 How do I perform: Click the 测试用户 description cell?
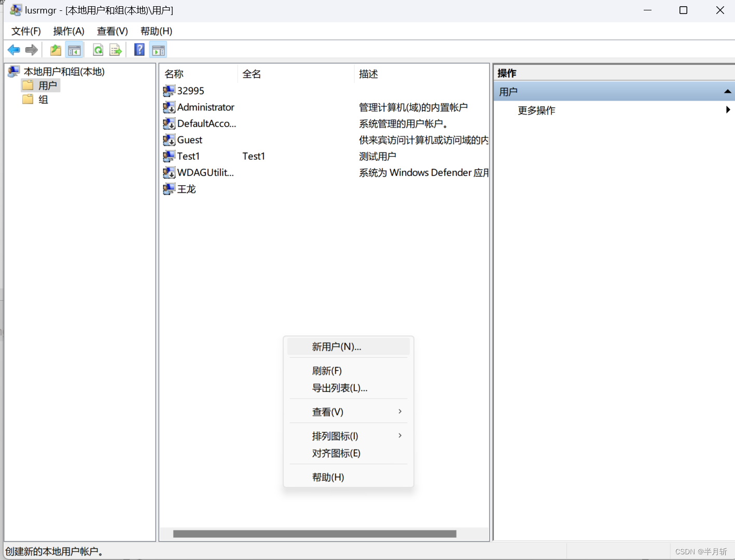pyautogui.click(x=378, y=156)
